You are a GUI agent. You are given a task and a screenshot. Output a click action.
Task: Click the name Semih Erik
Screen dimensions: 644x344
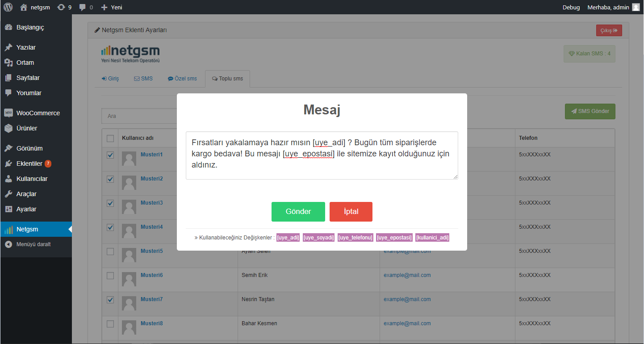pyautogui.click(x=255, y=275)
